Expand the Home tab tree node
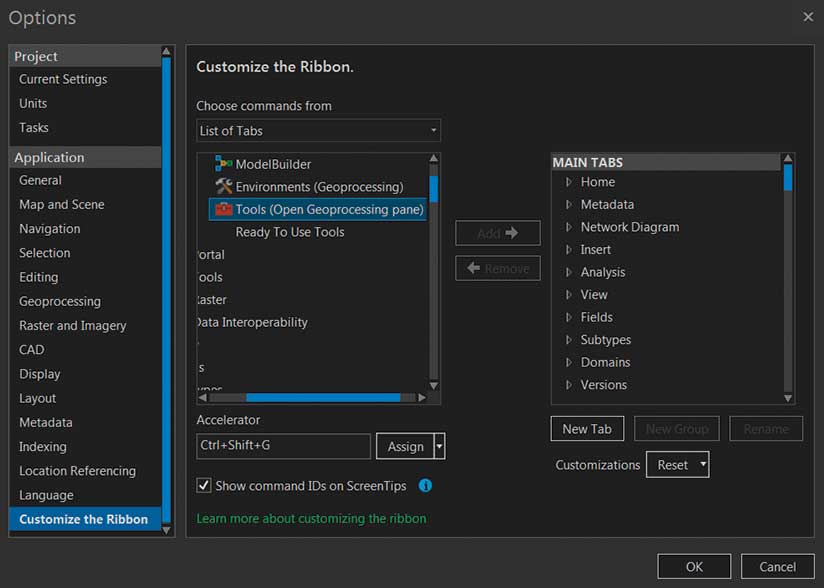The height and width of the screenshot is (588, 824). tap(568, 182)
